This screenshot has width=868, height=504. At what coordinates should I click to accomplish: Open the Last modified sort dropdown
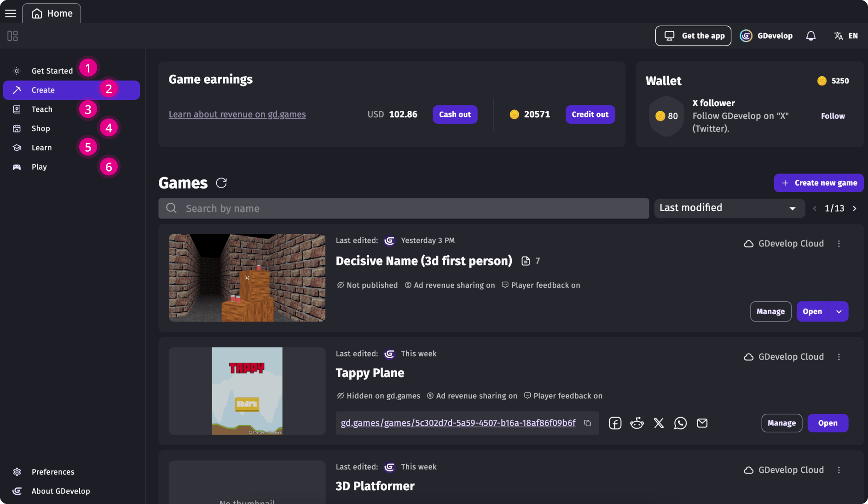(x=729, y=208)
